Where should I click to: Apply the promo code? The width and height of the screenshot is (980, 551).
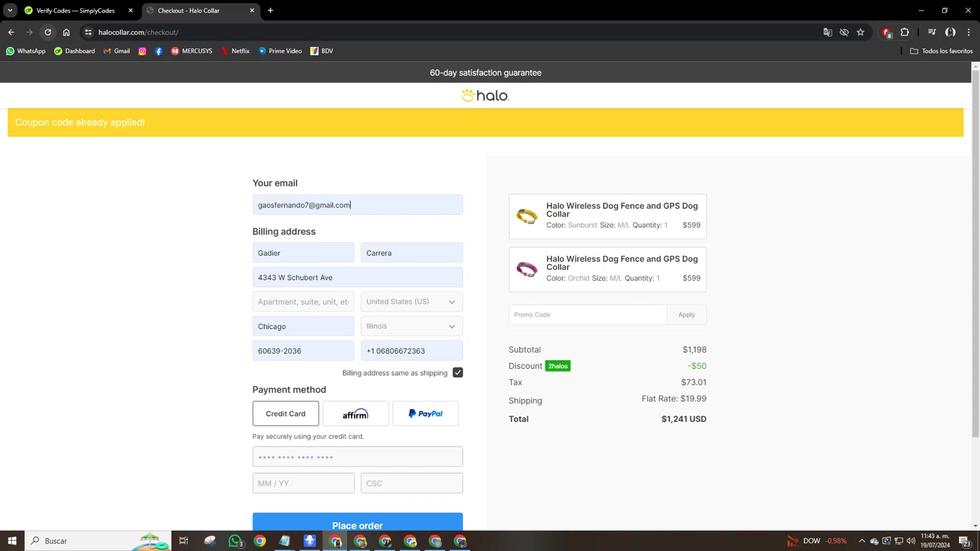pyautogui.click(x=686, y=315)
